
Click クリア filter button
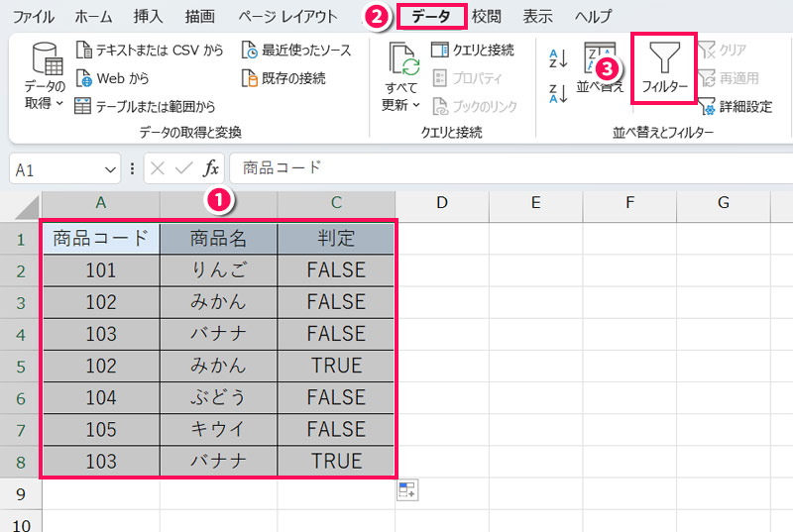click(723, 50)
